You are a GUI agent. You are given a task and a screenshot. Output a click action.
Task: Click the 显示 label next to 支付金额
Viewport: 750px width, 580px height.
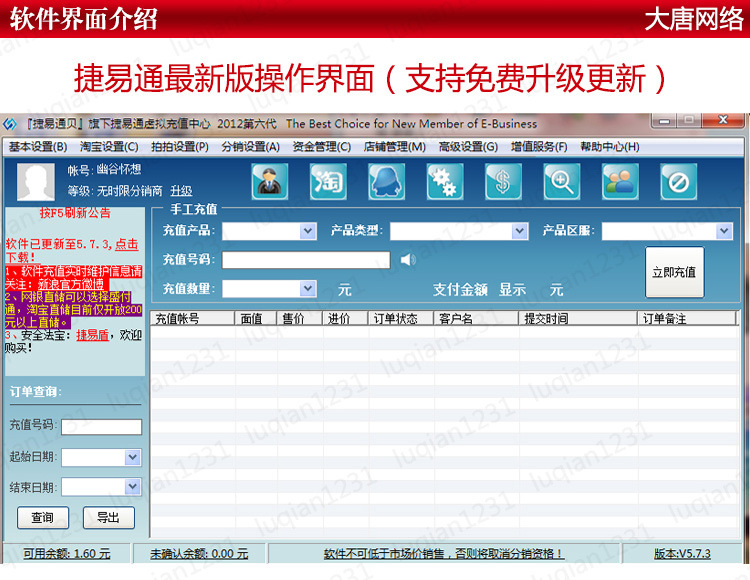[512, 290]
